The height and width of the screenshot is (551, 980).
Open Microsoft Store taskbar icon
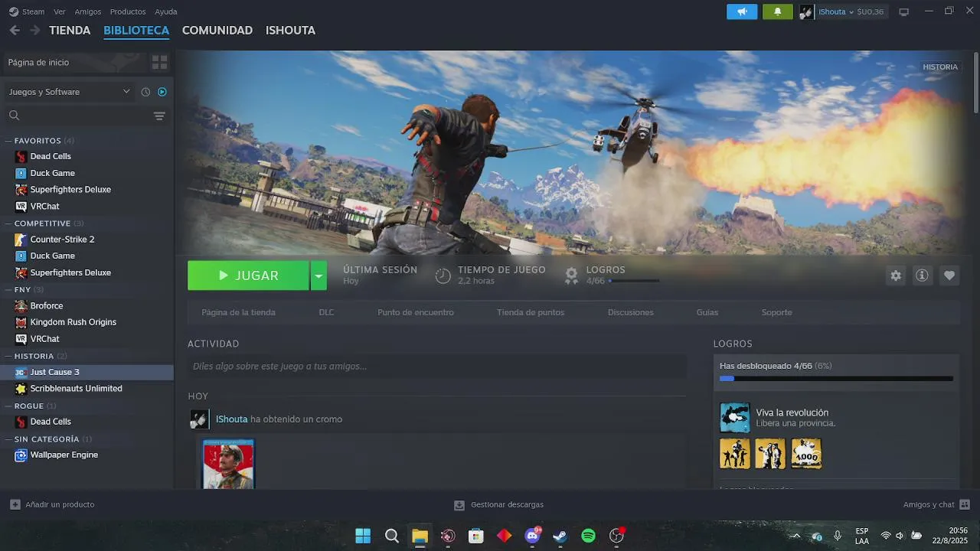[x=476, y=536]
